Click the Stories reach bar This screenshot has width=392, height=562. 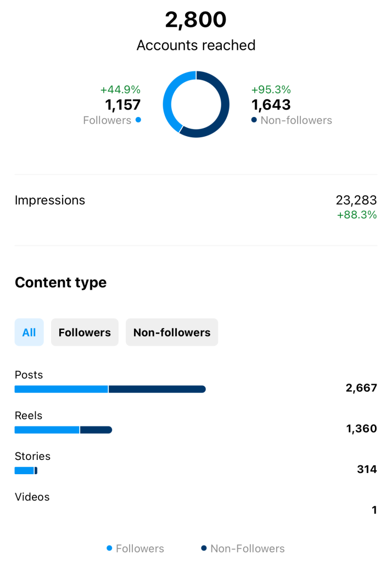point(25,470)
